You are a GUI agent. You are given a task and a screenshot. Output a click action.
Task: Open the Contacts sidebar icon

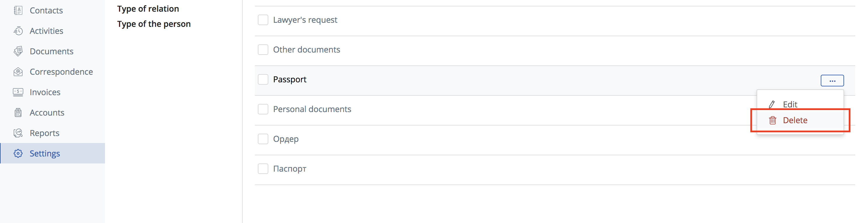click(x=18, y=11)
